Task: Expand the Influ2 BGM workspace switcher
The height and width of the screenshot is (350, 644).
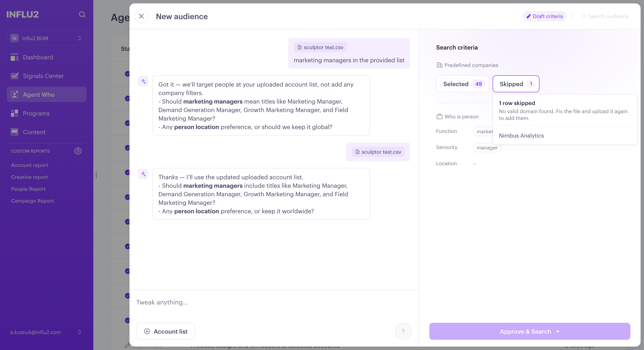Action: click(x=46, y=38)
